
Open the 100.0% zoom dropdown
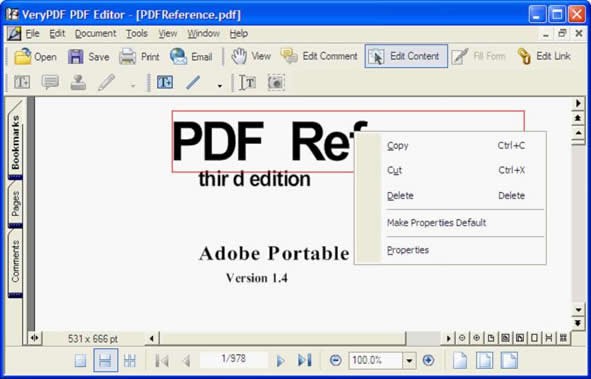(x=409, y=361)
